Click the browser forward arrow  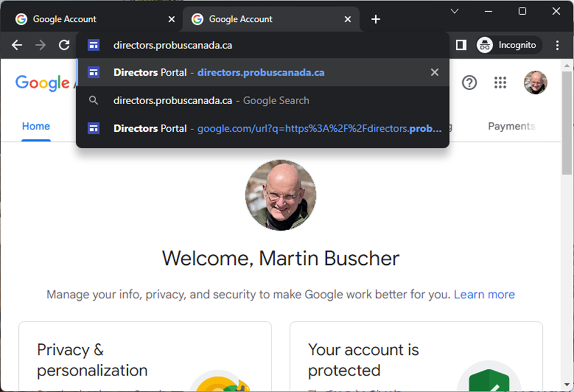[x=40, y=45]
